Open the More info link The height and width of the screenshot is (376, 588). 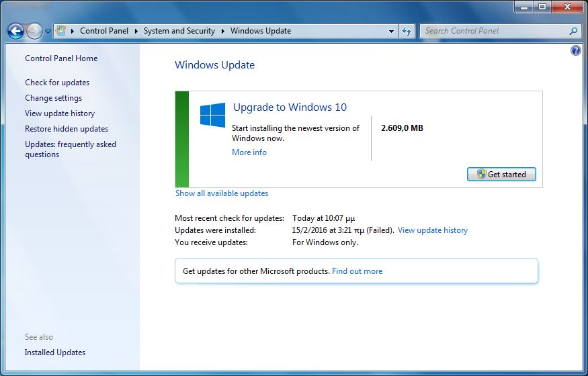(249, 152)
